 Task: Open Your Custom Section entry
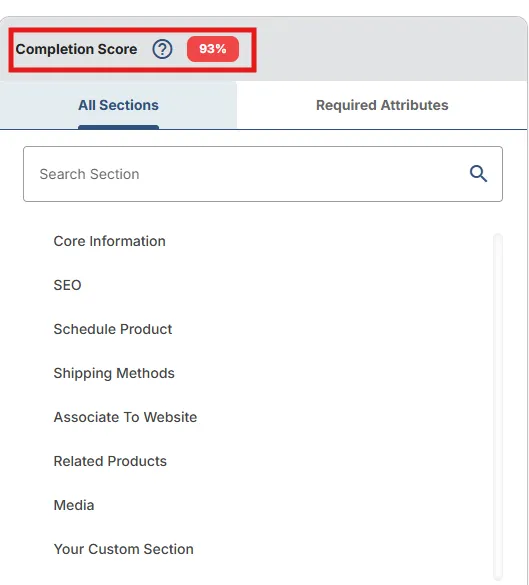coord(123,549)
